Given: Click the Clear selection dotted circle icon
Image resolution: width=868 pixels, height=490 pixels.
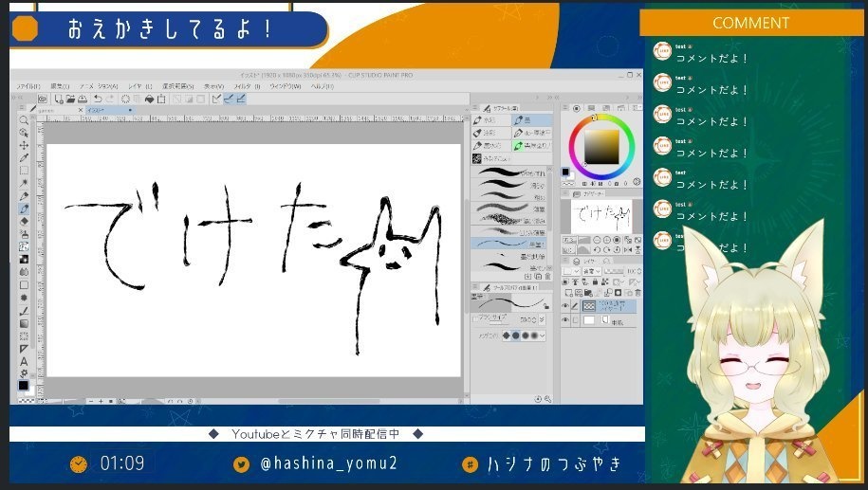Looking at the screenshot, I should tap(125, 99).
